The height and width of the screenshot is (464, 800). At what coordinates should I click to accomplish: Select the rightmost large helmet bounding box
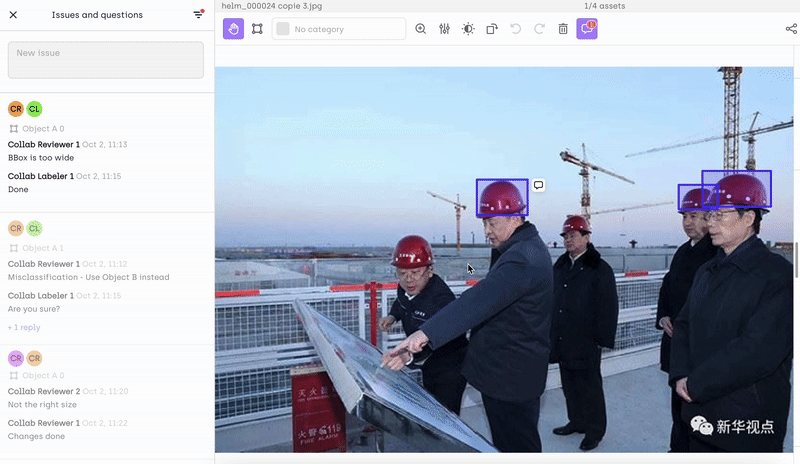736,189
